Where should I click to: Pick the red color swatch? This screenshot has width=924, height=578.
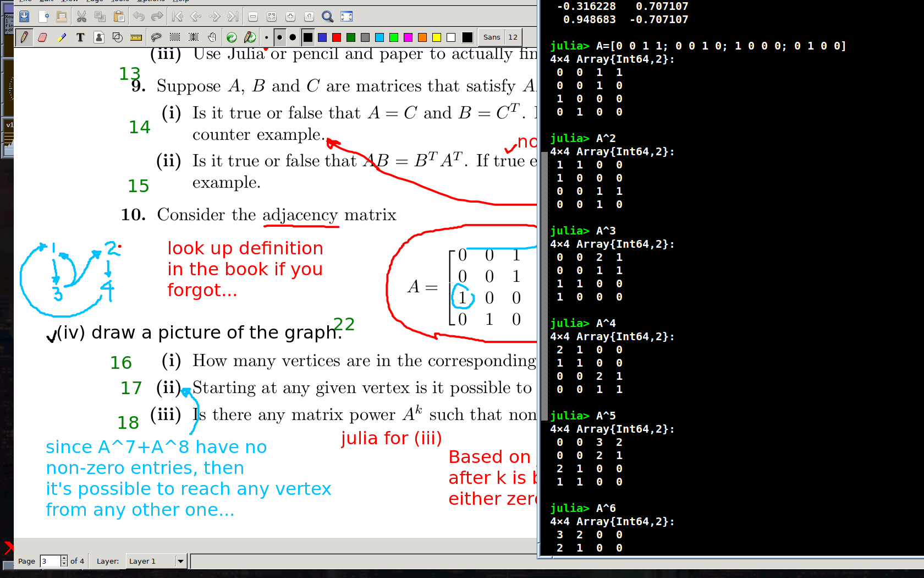pos(337,37)
